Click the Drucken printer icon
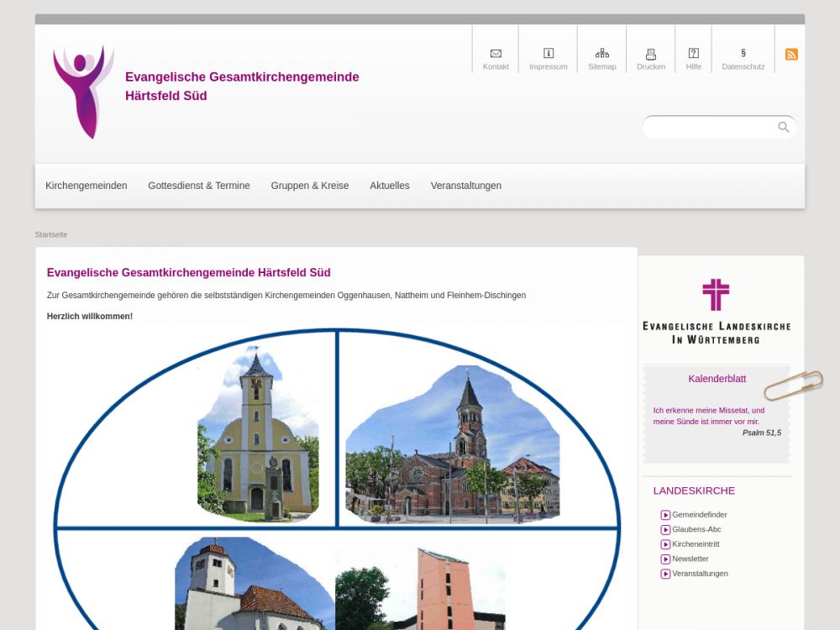 point(651,54)
